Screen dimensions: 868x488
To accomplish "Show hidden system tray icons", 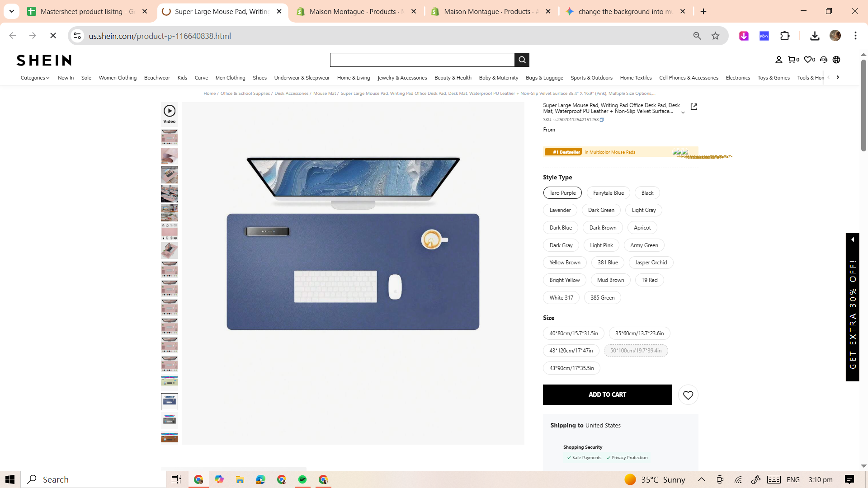I will coord(702,479).
